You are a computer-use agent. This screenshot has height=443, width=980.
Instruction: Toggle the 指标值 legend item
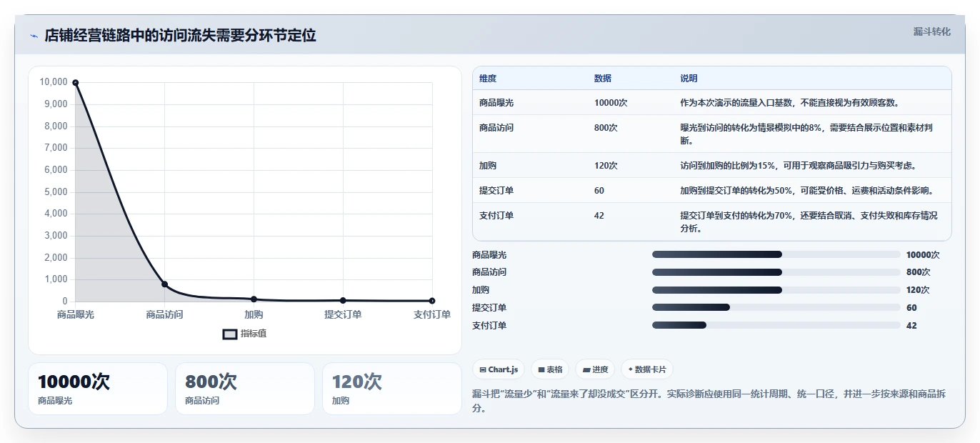(245, 334)
